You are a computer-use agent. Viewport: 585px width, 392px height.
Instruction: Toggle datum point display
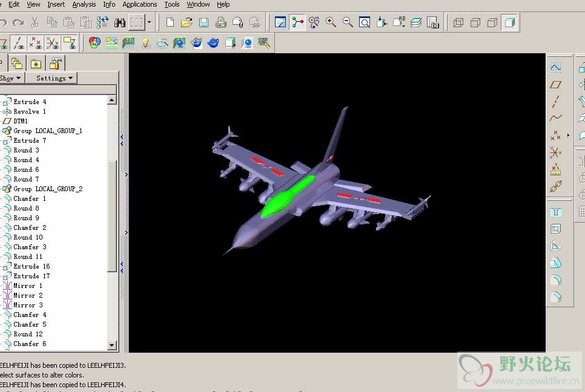click(36, 42)
